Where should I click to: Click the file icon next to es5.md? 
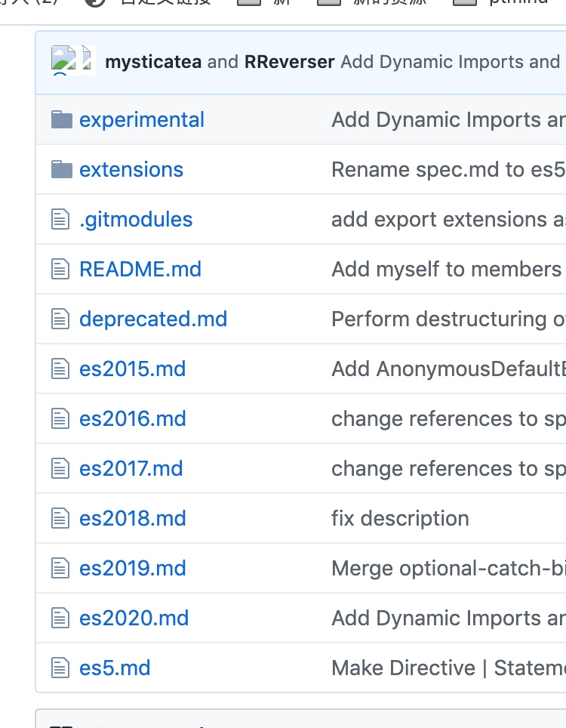pos(60,668)
